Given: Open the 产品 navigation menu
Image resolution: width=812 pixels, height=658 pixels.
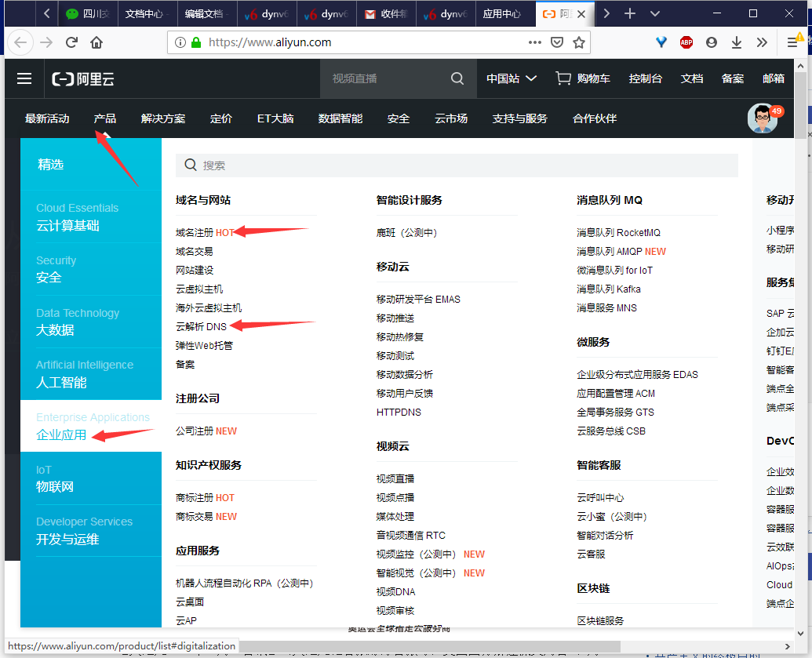Looking at the screenshot, I should click(104, 118).
